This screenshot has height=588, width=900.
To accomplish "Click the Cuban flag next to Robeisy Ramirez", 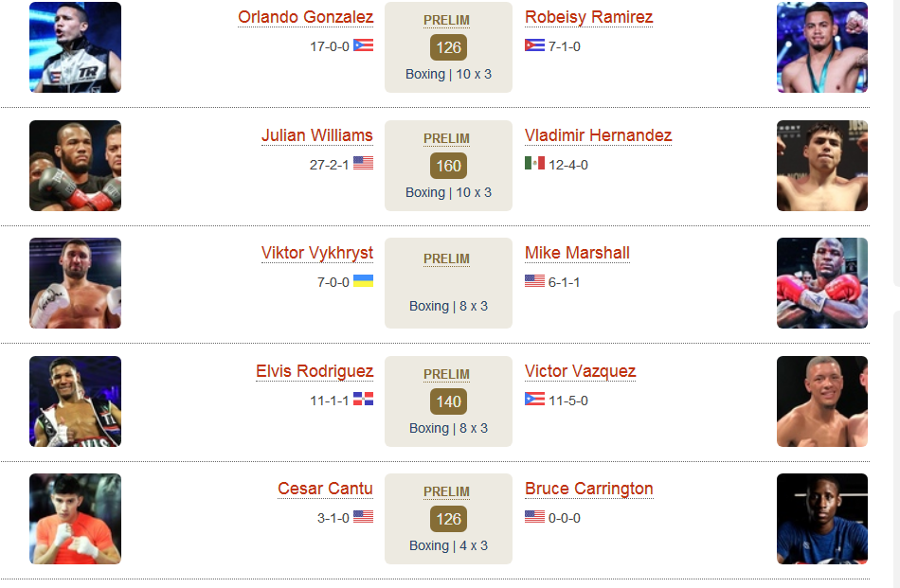I will coord(534,45).
